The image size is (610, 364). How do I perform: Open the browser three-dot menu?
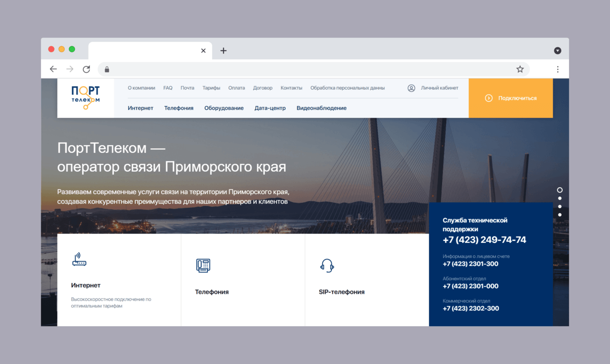tap(558, 69)
